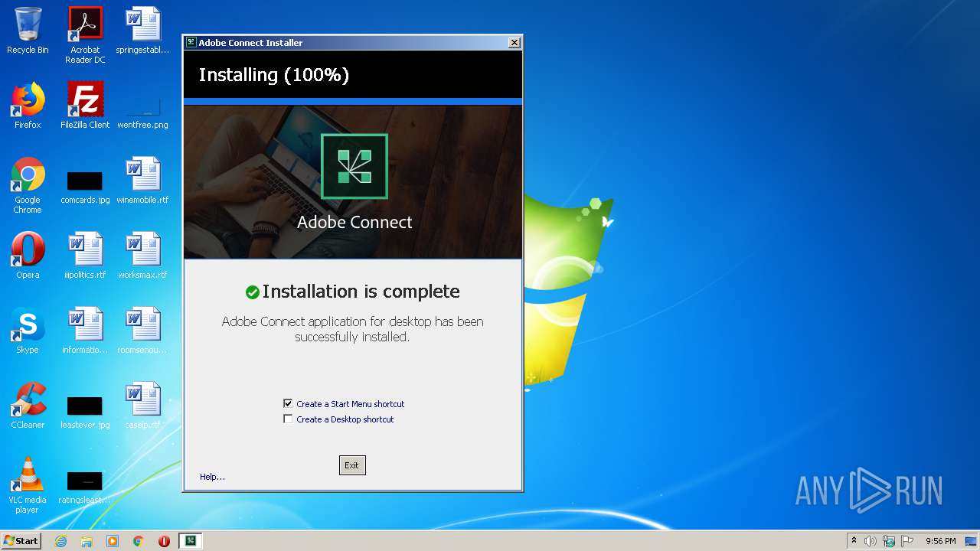Open the Help... link

click(212, 477)
